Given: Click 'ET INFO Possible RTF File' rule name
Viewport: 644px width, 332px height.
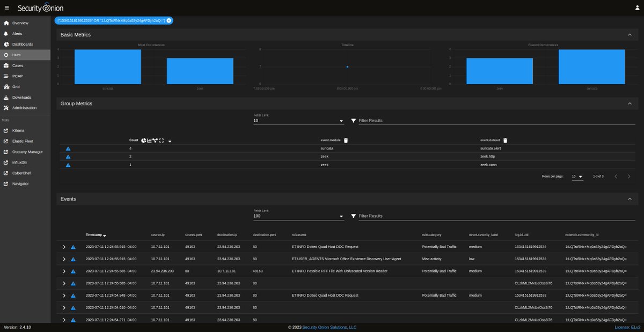Looking at the screenshot, I should click(x=339, y=271).
